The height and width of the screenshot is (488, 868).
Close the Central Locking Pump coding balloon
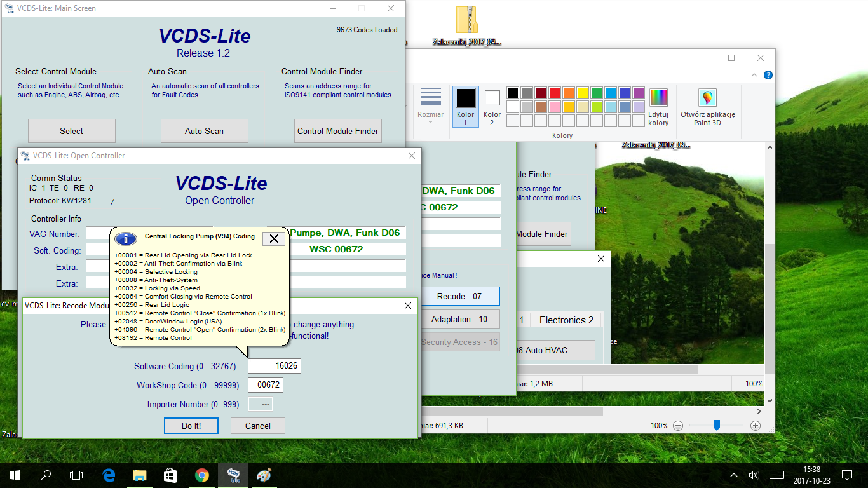(x=274, y=238)
